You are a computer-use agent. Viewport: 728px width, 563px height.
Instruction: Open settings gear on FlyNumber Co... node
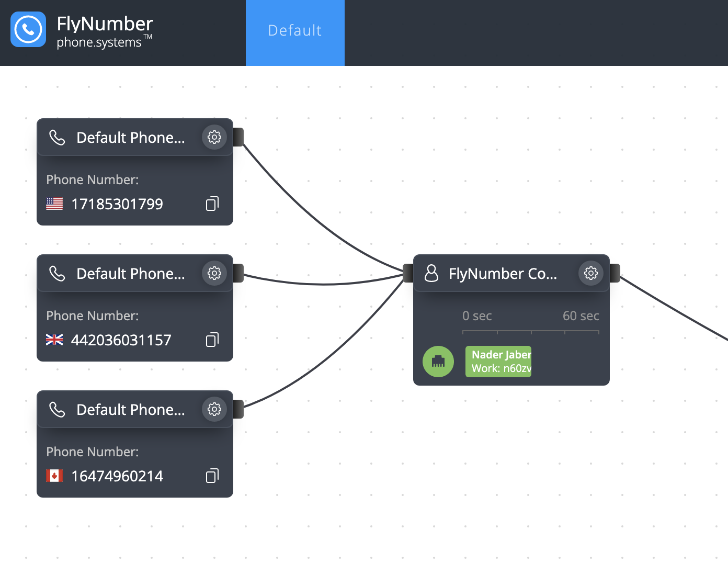[591, 273]
